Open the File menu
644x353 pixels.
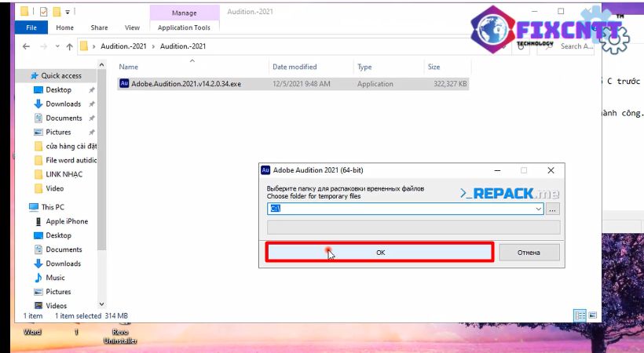point(31,27)
